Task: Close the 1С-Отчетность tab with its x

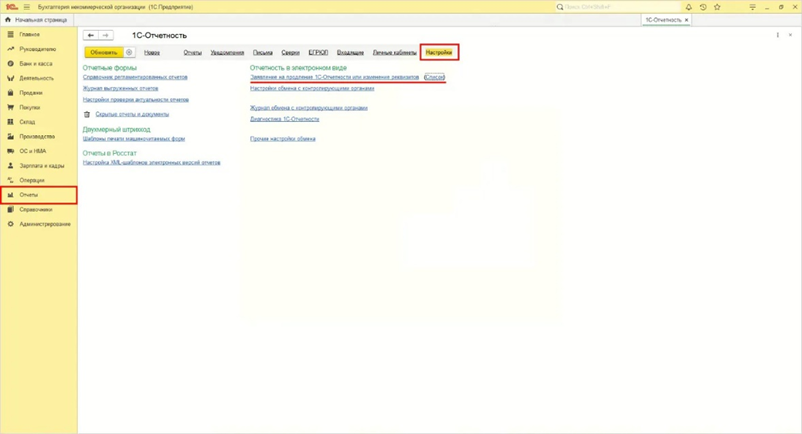Action: coord(686,20)
